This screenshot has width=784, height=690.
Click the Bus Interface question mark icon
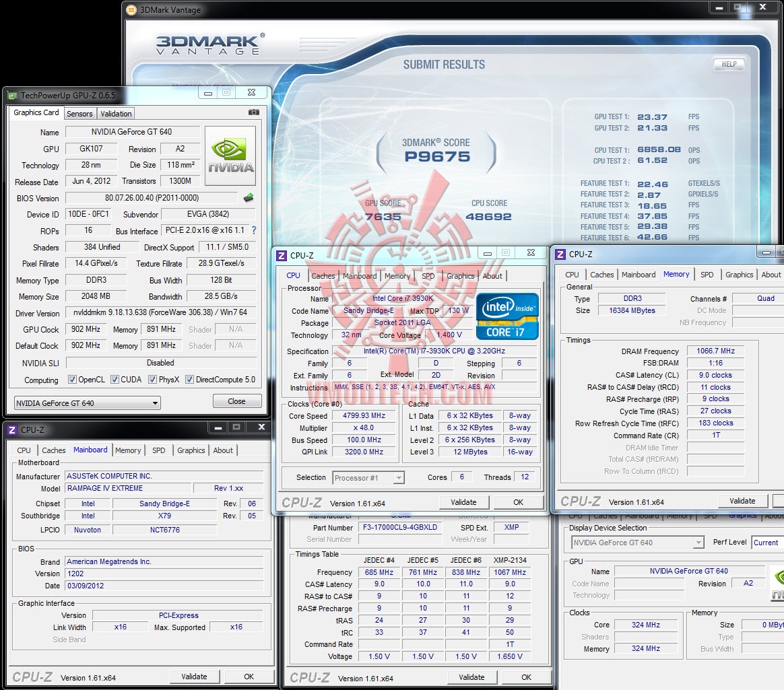(x=254, y=230)
